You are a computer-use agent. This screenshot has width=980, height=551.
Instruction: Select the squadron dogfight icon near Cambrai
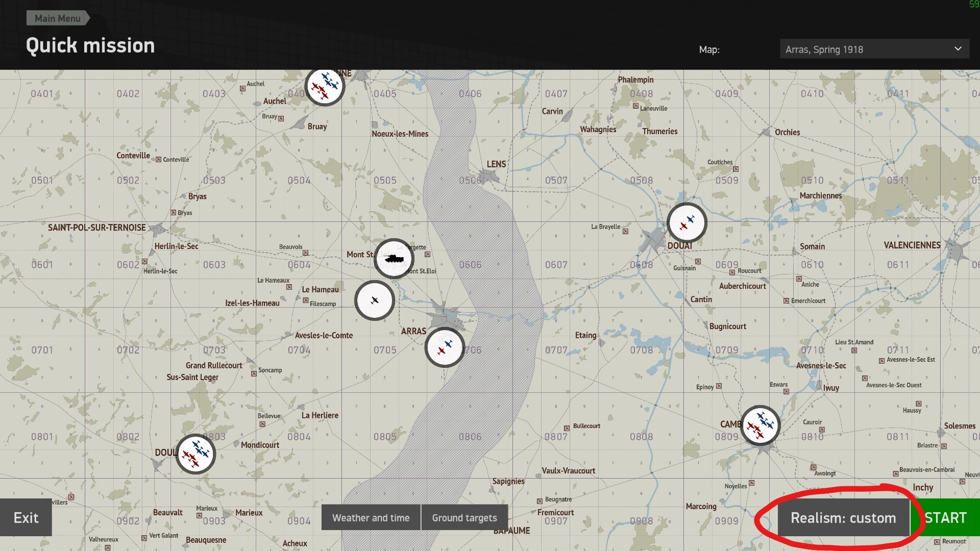click(760, 425)
